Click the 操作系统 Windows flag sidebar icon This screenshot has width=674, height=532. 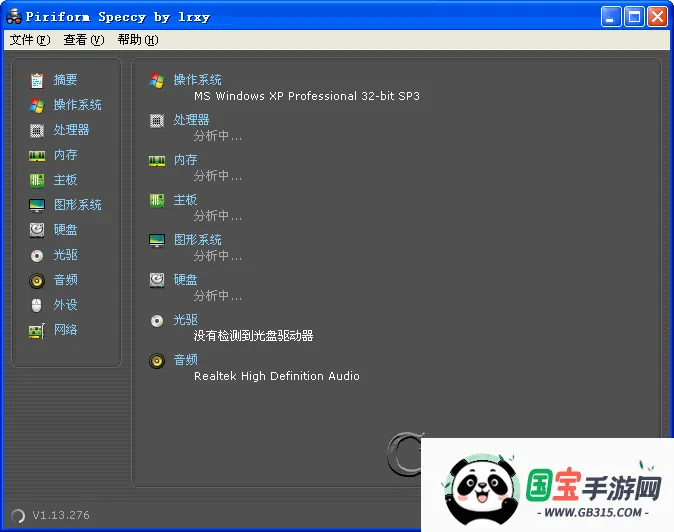[37, 105]
